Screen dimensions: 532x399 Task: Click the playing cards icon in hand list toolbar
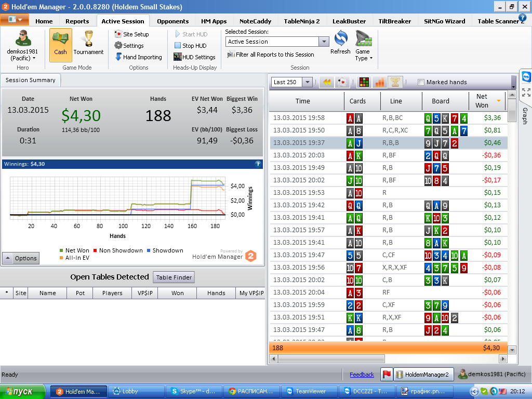pyautogui.click(x=342, y=82)
